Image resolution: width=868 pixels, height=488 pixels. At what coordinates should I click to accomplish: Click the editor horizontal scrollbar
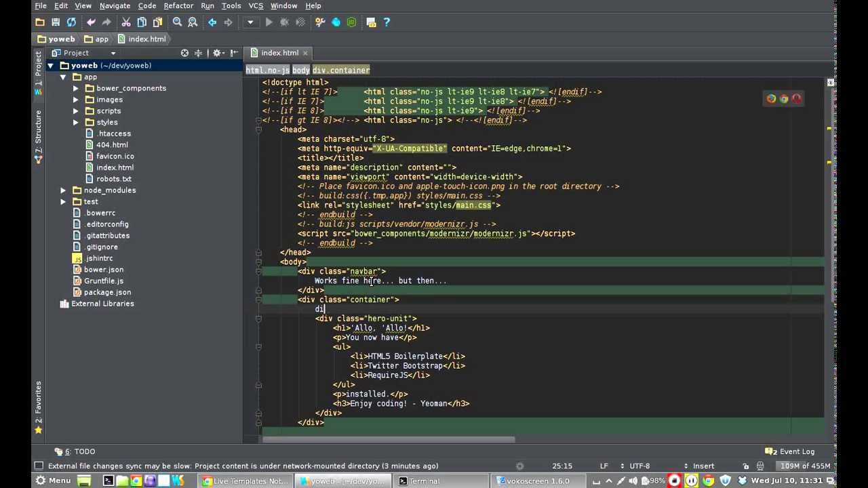389,439
